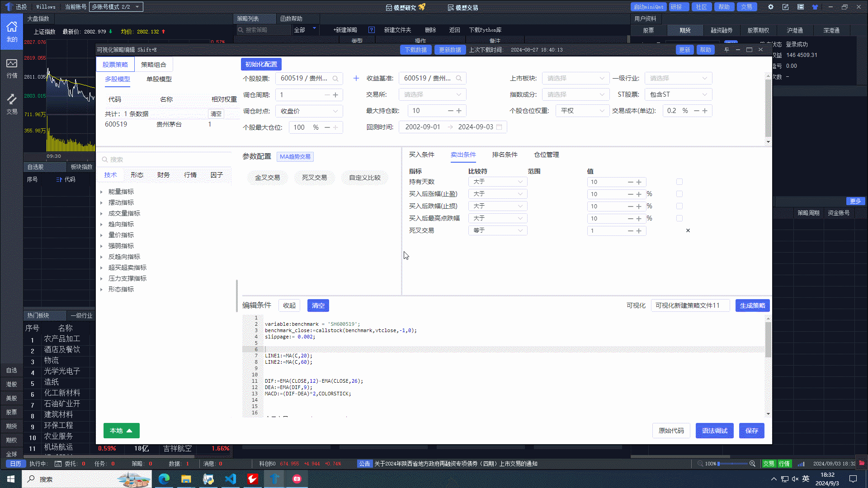Click the edit note icon in title bar
Image resolution: width=868 pixels, height=488 pixels.
[786, 7]
